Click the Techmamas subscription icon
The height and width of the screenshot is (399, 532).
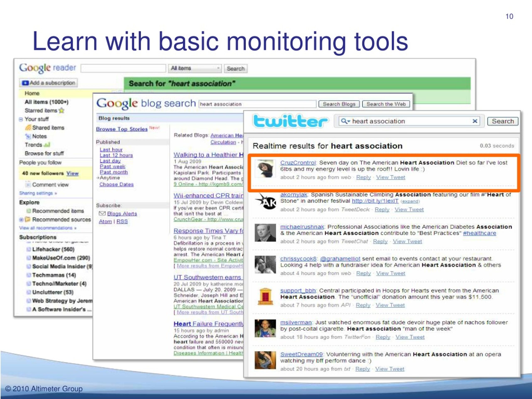pyautogui.click(x=29, y=275)
